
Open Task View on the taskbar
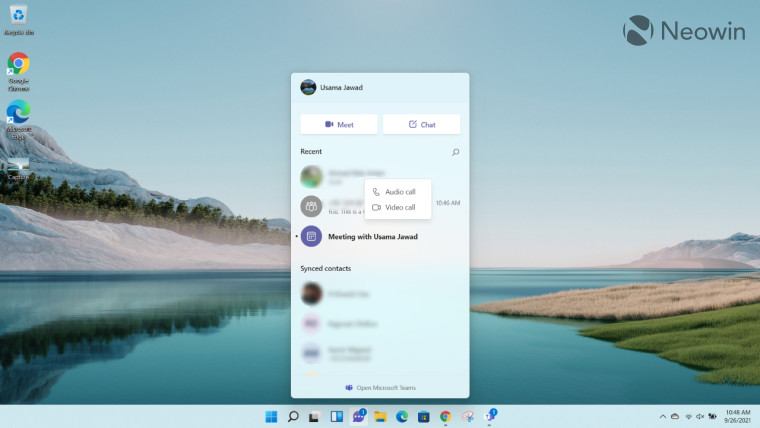pyautogui.click(x=314, y=416)
